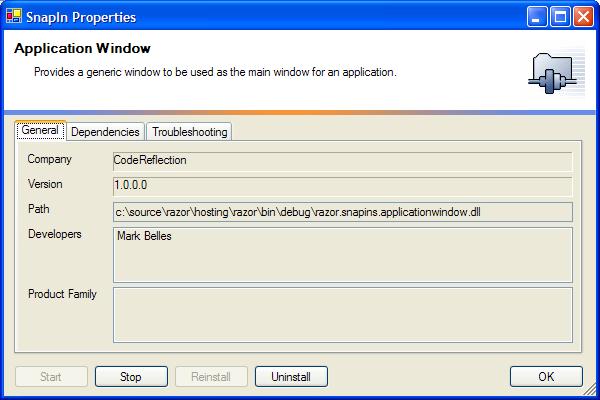Click the SnapIn Properties window title text
The image size is (600, 400).
point(81,17)
